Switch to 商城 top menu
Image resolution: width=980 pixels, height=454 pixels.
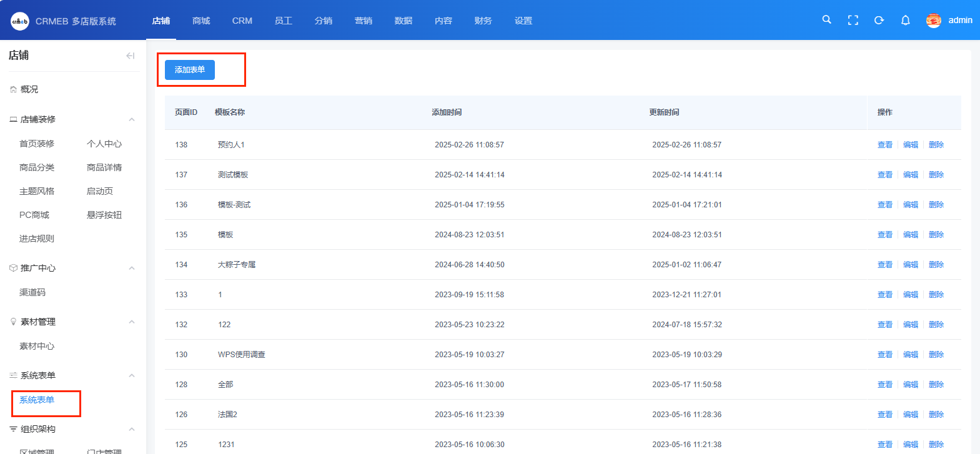click(x=201, y=21)
